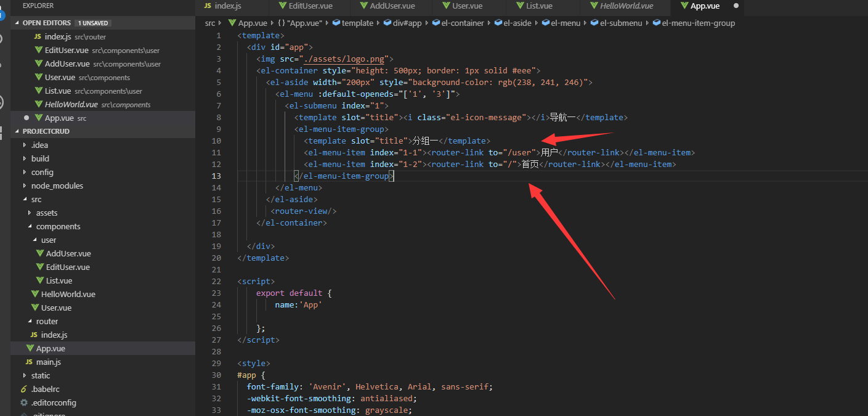Screen dimensions: 868x416
Task: Select the App.vue tab
Action: coord(707,6)
